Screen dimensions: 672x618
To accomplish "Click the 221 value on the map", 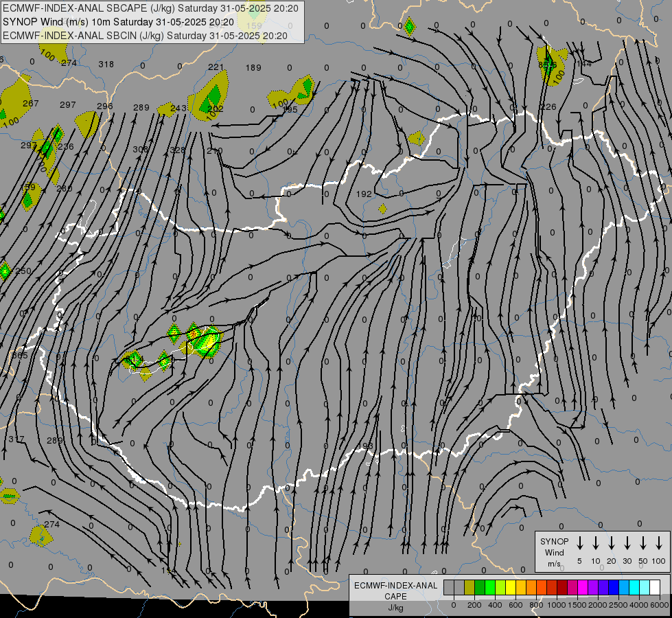I will 216,67.
